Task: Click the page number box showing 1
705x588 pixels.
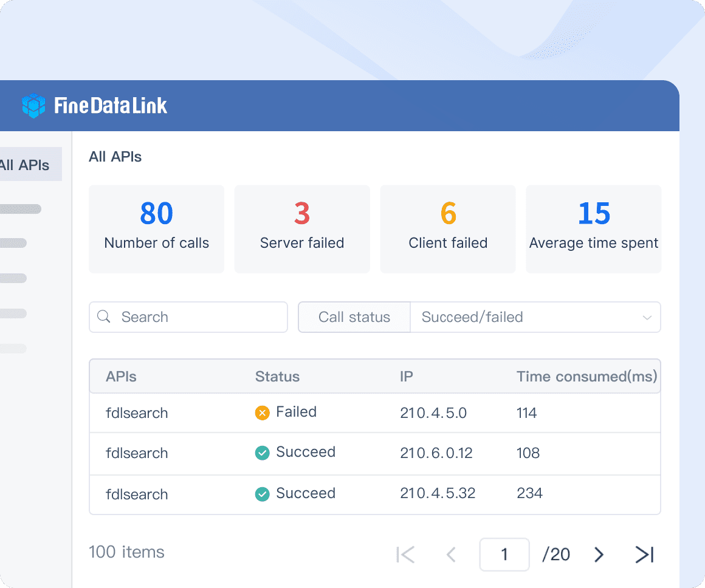Action: [504, 554]
